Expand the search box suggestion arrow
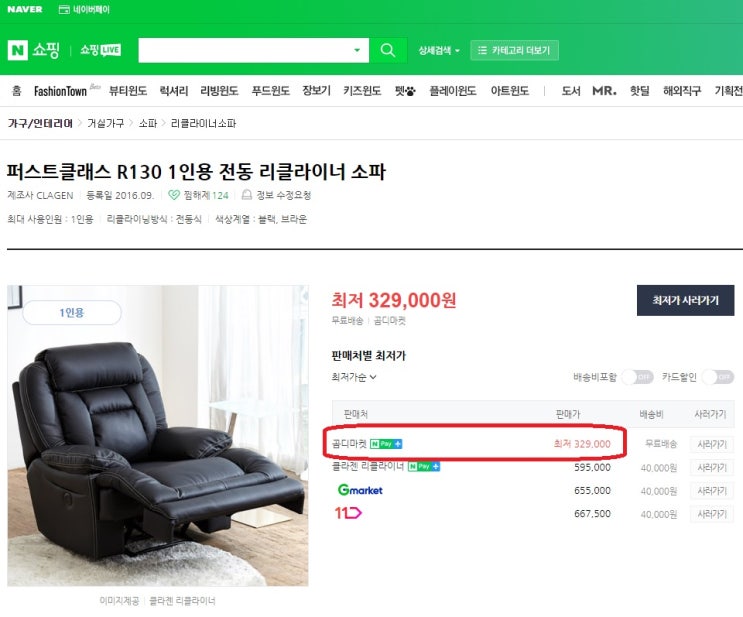The image size is (743, 617). tap(358, 50)
